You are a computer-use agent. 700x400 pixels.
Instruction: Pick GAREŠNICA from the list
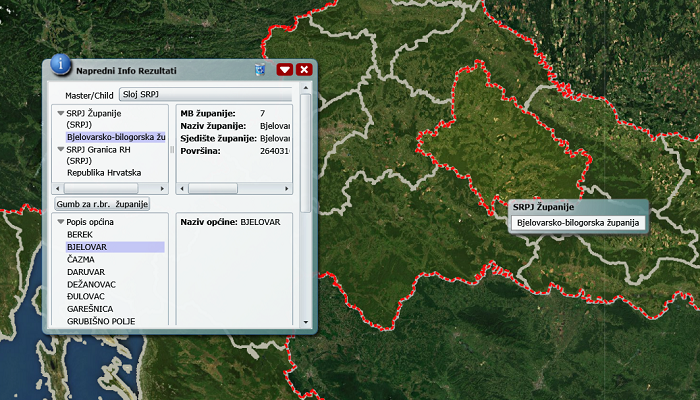coord(89,310)
